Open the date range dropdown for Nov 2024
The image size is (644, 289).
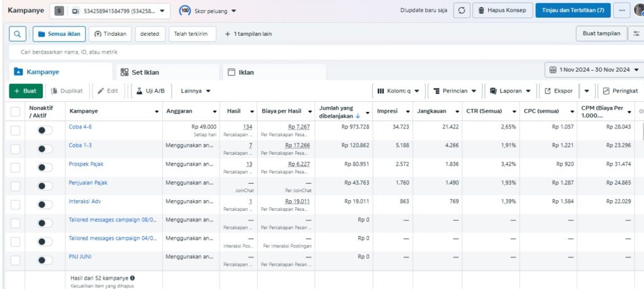tap(594, 69)
